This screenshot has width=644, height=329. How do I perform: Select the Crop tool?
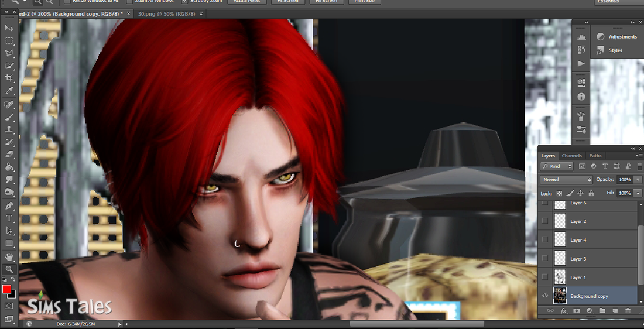9,78
